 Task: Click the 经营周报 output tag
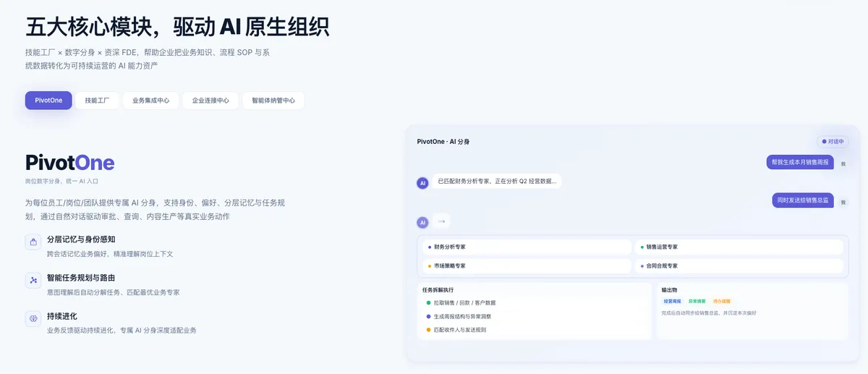(672, 301)
